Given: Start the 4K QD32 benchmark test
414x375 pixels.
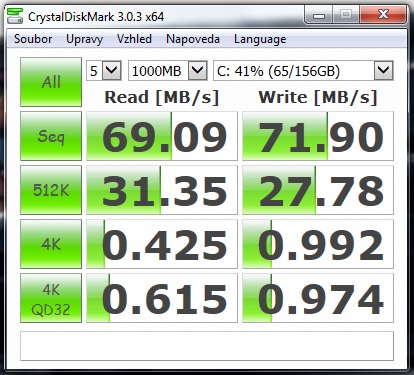Looking at the screenshot, I should [x=51, y=298].
